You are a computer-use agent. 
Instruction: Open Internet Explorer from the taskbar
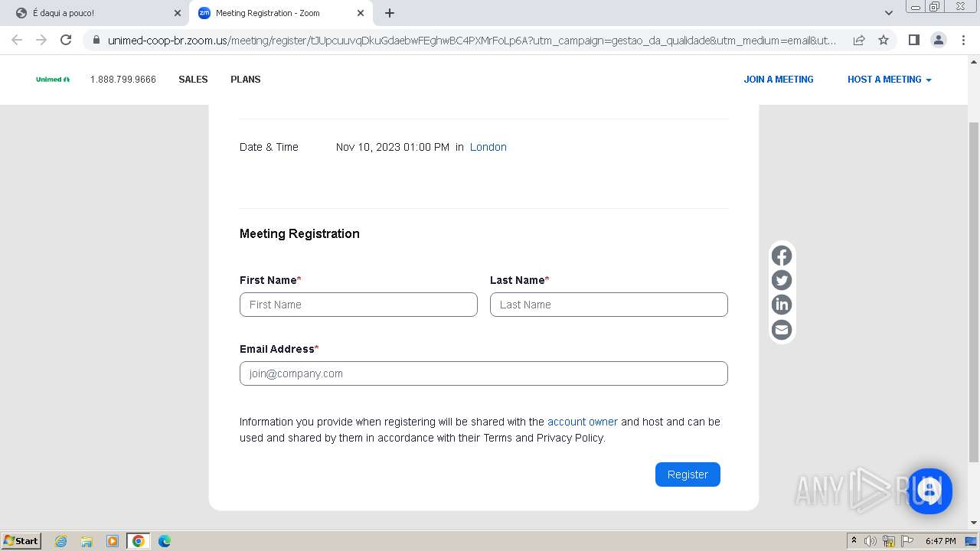coord(61,541)
